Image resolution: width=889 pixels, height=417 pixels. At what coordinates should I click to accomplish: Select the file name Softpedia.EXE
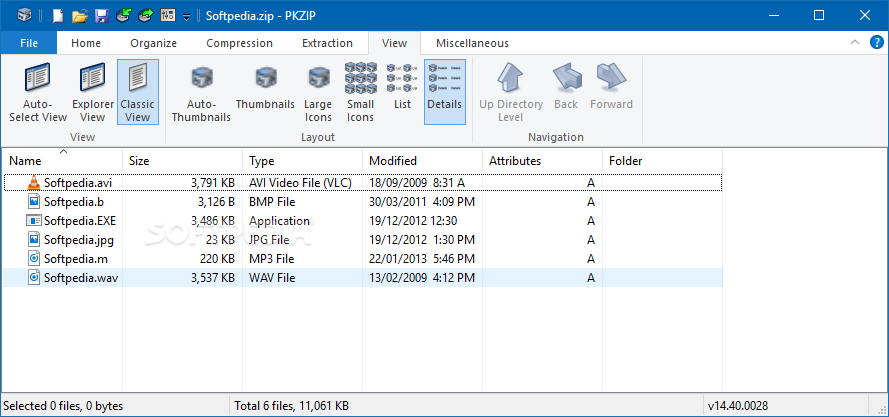80,221
